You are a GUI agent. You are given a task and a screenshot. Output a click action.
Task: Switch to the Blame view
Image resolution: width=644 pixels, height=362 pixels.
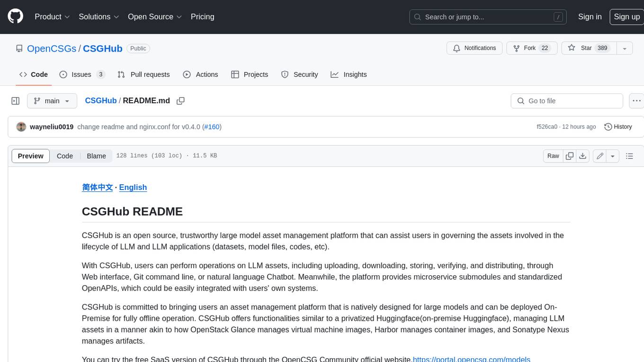click(96, 156)
